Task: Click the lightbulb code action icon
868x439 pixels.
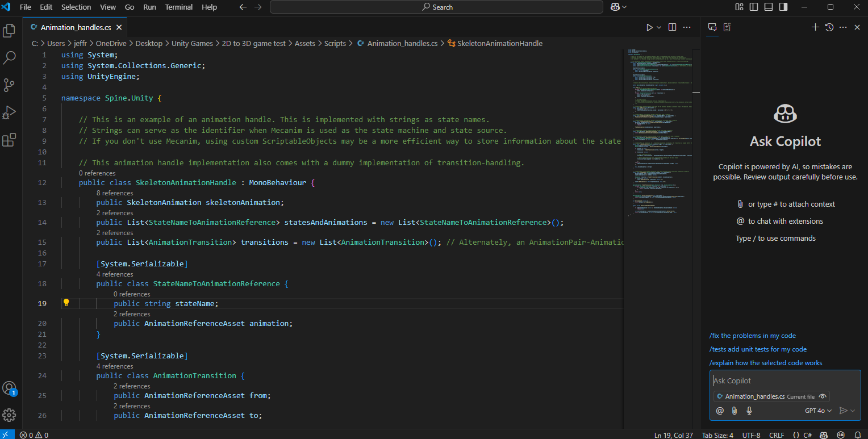Action: (x=66, y=303)
